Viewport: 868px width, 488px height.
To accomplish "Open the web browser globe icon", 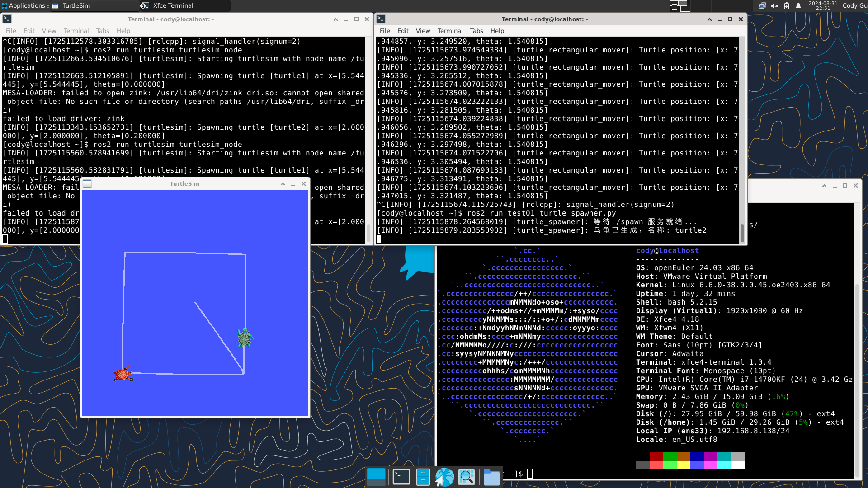I will point(444,477).
